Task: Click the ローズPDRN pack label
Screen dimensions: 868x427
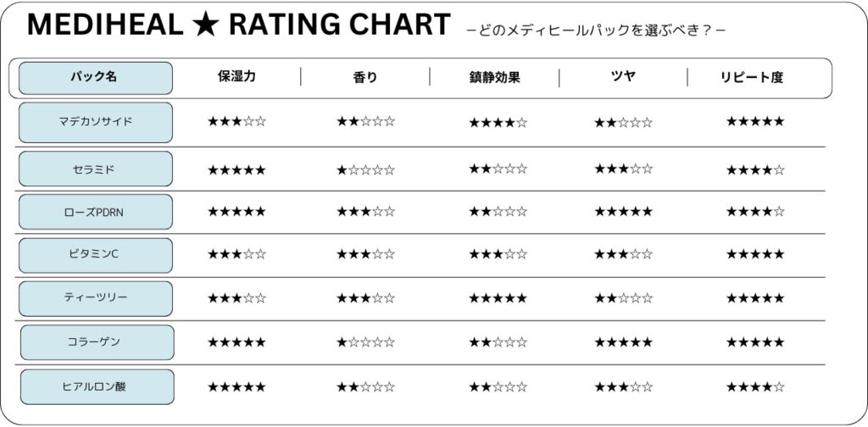Action: (x=96, y=212)
